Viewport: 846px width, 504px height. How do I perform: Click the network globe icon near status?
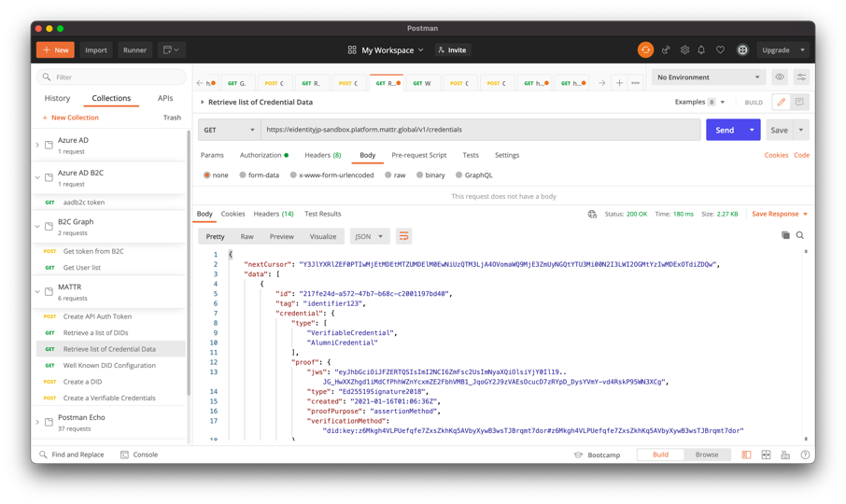coord(592,214)
